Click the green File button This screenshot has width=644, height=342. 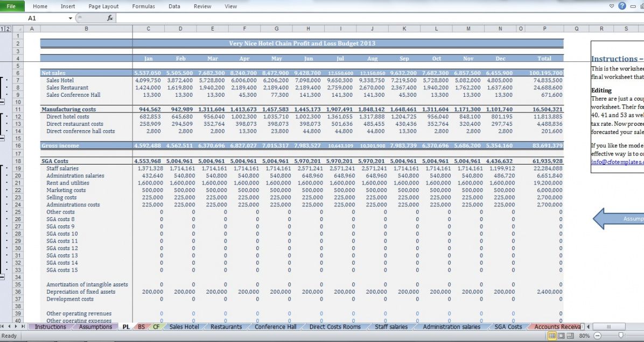tap(12, 6)
